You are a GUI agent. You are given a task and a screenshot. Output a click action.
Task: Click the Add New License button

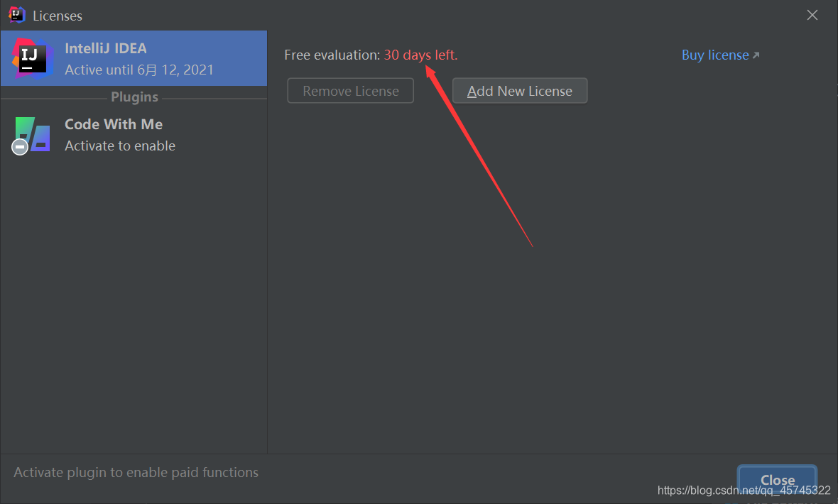(x=519, y=91)
